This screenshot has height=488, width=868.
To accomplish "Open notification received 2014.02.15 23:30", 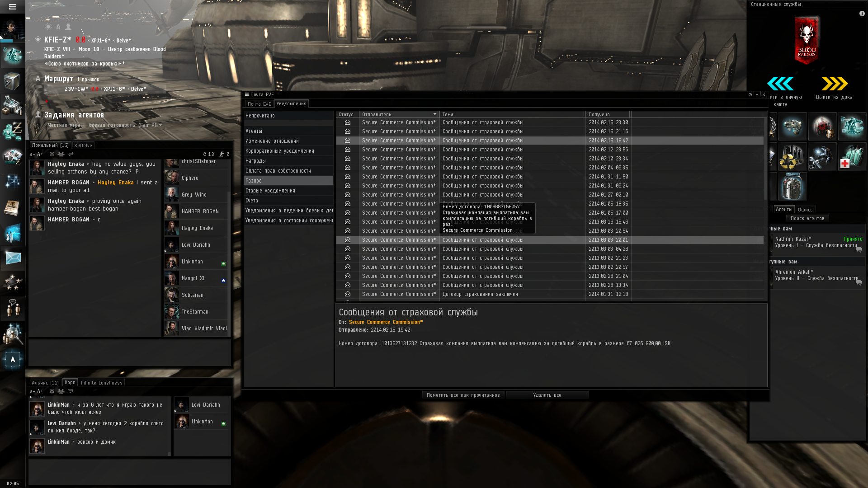I will [550, 122].
